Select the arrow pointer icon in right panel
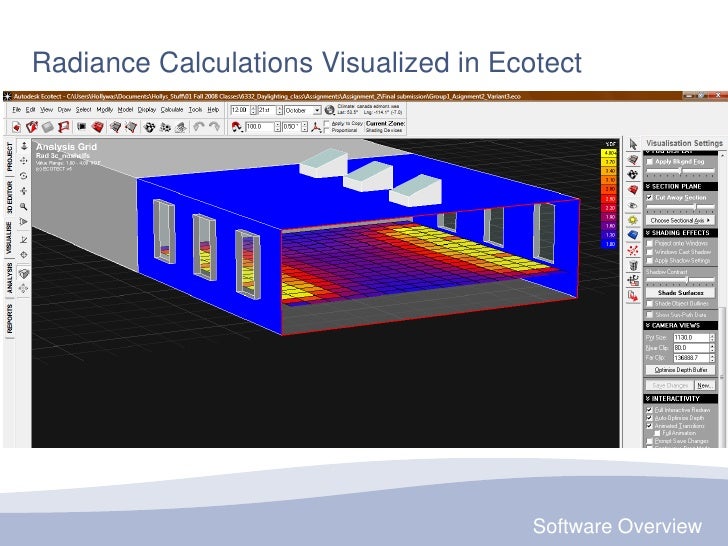Image resolution: width=728 pixels, height=546 pixels. pyautogui.click(x=633, y=144)
